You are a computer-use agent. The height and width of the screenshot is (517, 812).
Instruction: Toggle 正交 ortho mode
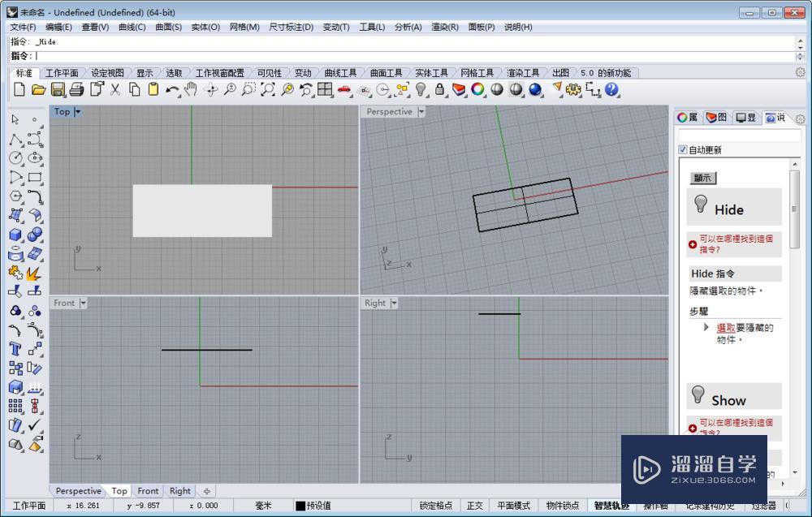(x=474, y=506)
